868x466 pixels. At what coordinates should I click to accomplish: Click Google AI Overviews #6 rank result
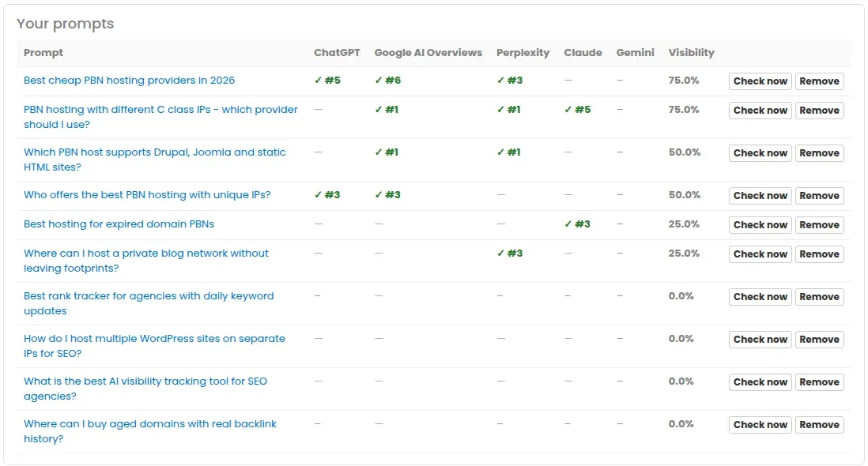[387, 80]
